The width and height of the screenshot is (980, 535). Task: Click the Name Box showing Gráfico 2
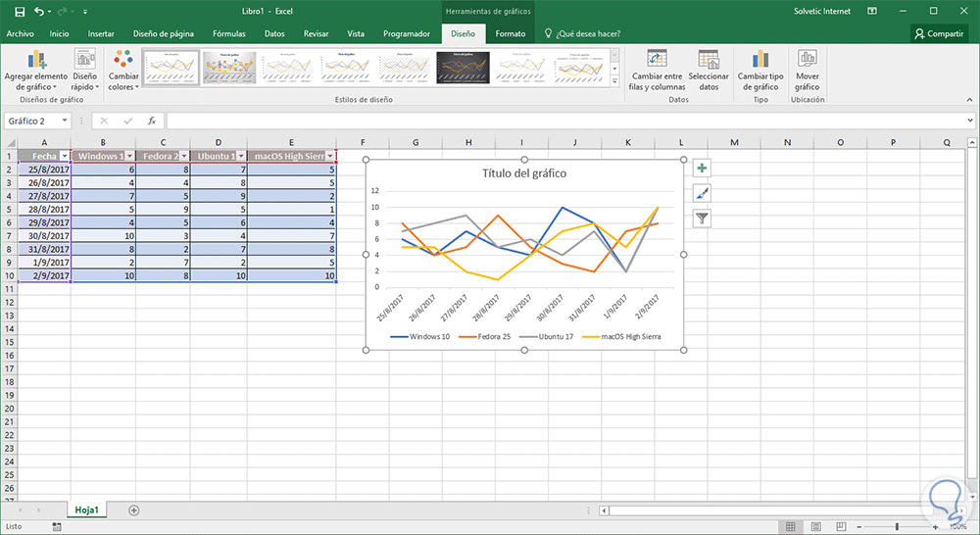(31, 121)
